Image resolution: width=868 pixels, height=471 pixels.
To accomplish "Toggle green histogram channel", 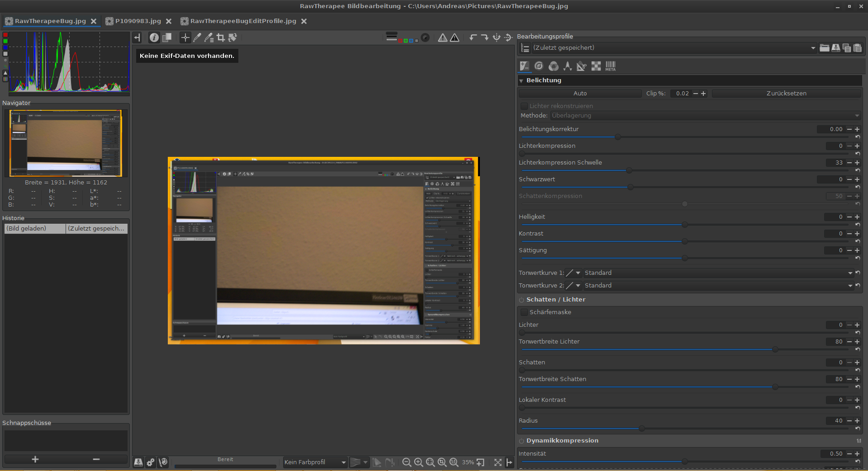I will tap(5, 41).
